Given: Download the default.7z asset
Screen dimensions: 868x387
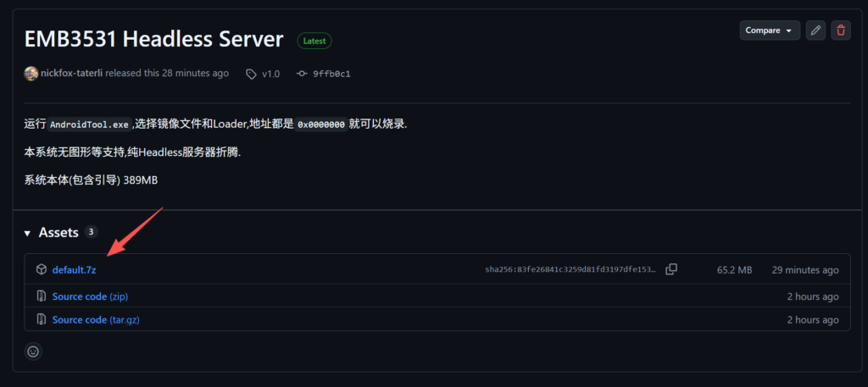Looking at the screenshot, I should 74,269.
